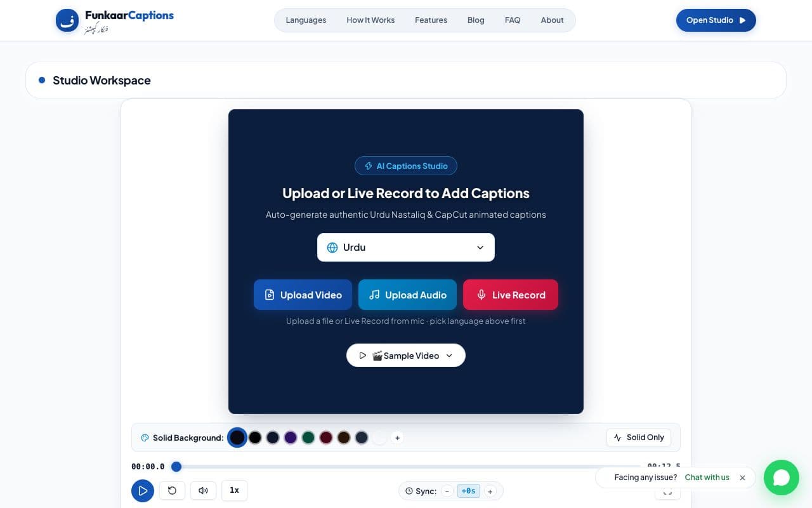Select the dark green background swatch
812x508 pixels.
[x=308, y=438]
